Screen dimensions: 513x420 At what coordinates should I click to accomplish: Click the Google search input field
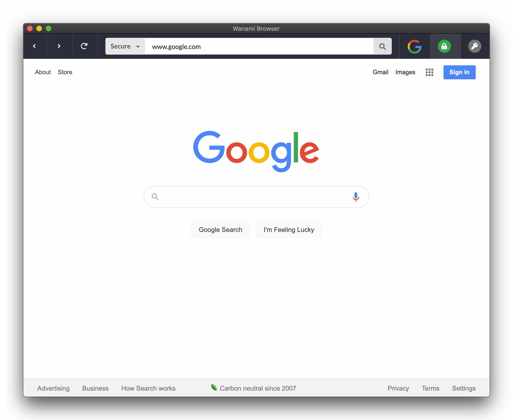256,196
